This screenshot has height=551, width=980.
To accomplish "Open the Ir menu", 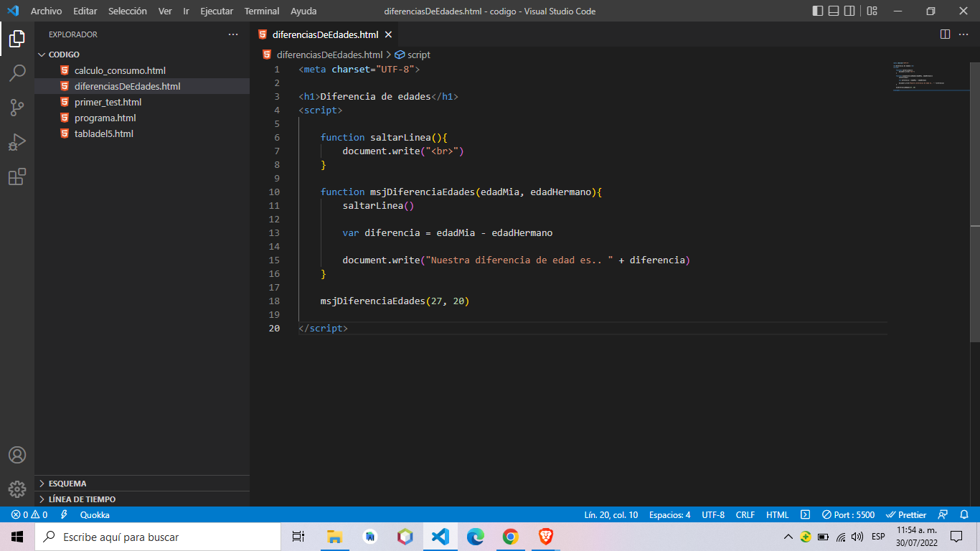I will (x=187, y=11).
